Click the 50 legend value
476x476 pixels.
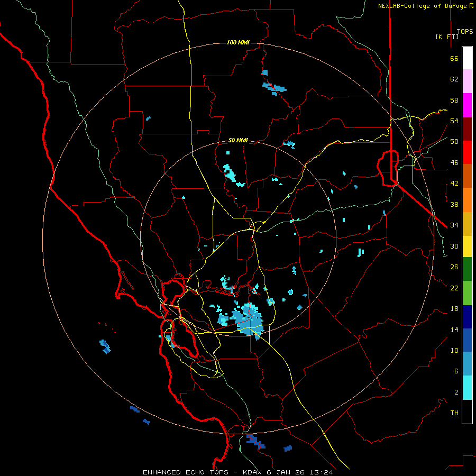click(454, 142)
